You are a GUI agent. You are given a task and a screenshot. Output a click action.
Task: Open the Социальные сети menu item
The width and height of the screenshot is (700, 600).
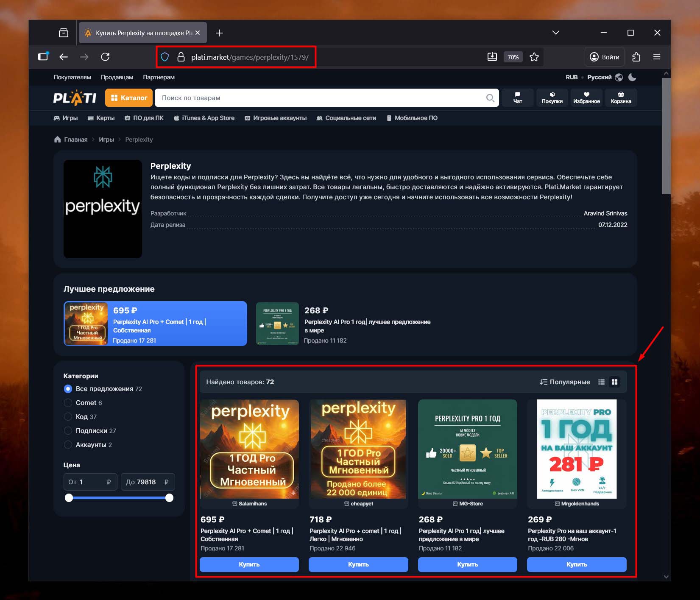coord(346,118)
